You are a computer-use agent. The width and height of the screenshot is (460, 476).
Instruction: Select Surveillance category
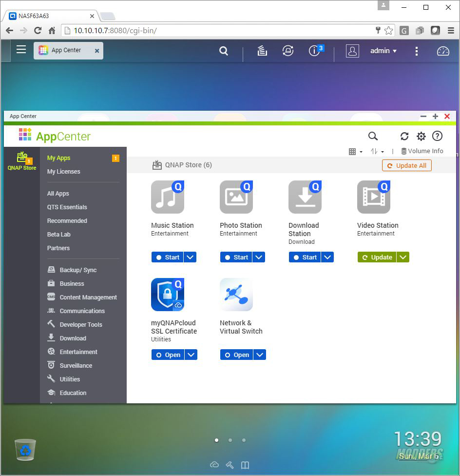(x=70, y=365)
